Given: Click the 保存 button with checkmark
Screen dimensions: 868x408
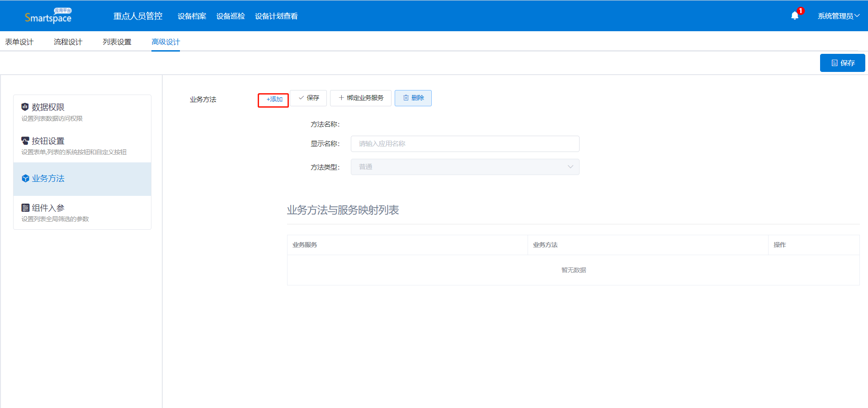Looking at the screenshot, I should [308, 98].
